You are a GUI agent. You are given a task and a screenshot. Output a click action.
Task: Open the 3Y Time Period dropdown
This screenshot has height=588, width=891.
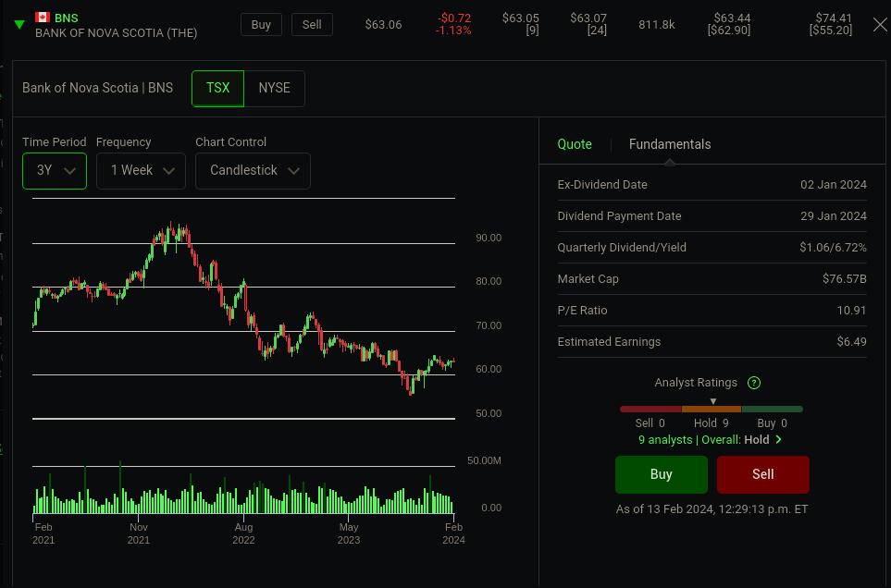pos(55,170)
